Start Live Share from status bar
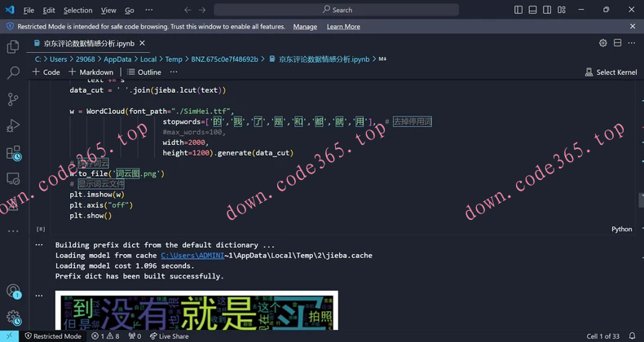This screenshot has height=342, width=644. point(170,336)
